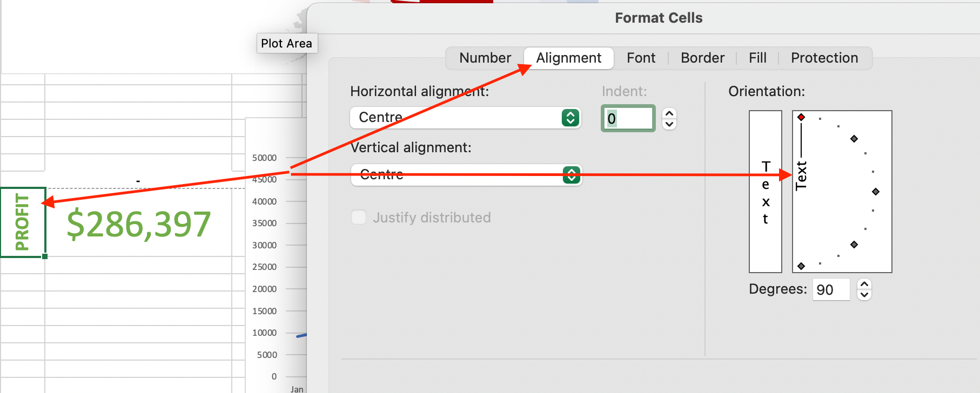Switch to the Number tab

point(485,58)
